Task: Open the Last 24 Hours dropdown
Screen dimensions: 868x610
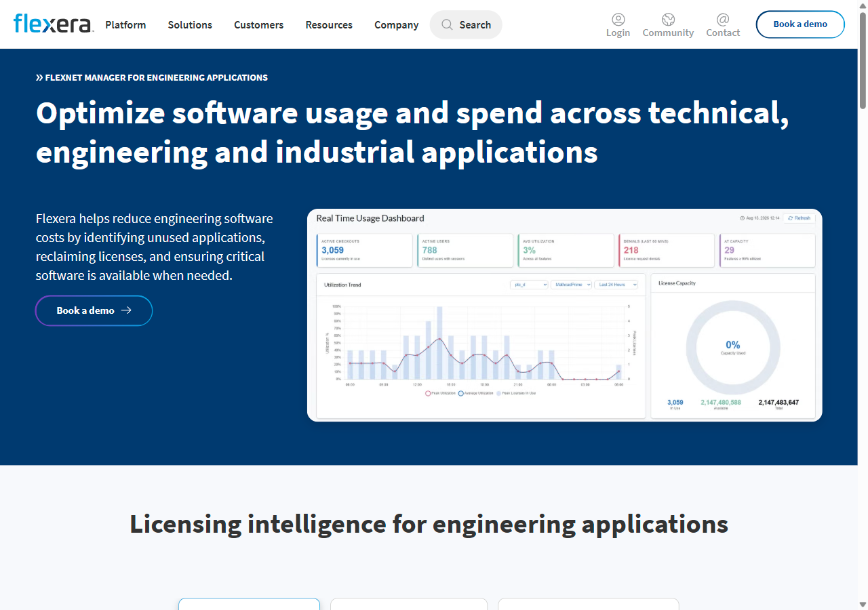Action: pos(616,285)
